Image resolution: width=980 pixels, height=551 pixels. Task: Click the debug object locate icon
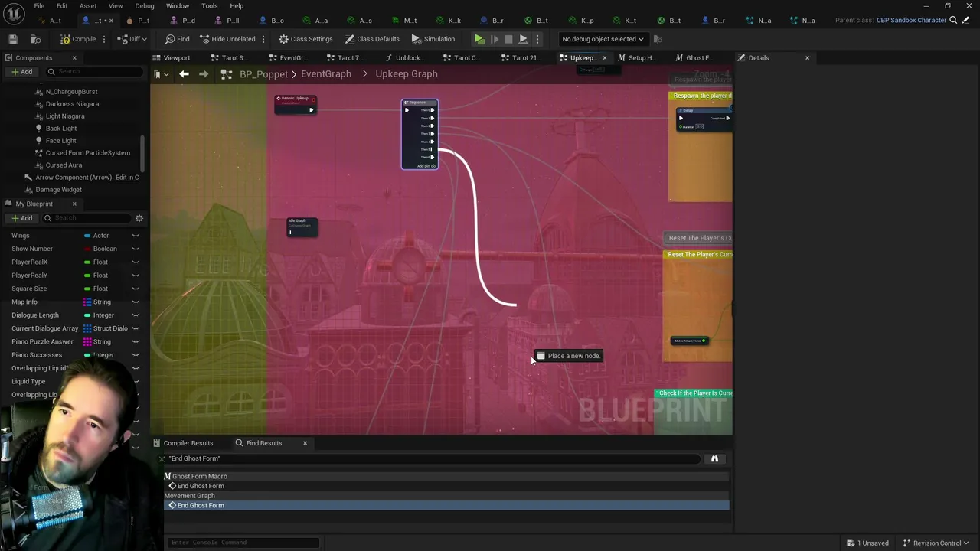(658, 39)
